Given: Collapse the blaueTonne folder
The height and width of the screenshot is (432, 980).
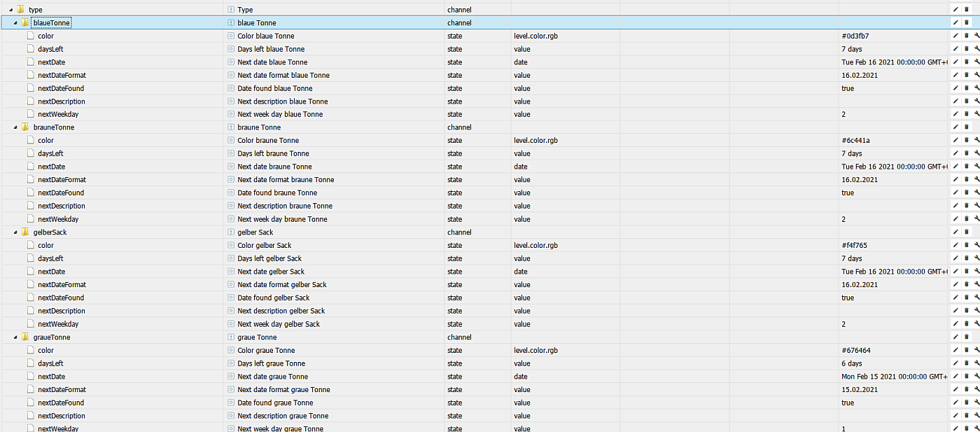Looking at the screenshot, I should (15, 23).
